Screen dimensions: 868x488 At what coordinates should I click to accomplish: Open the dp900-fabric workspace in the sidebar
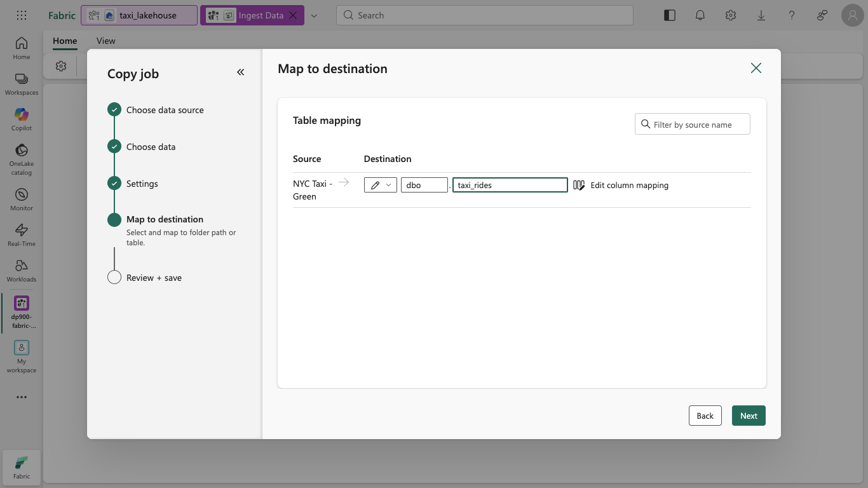22,312
